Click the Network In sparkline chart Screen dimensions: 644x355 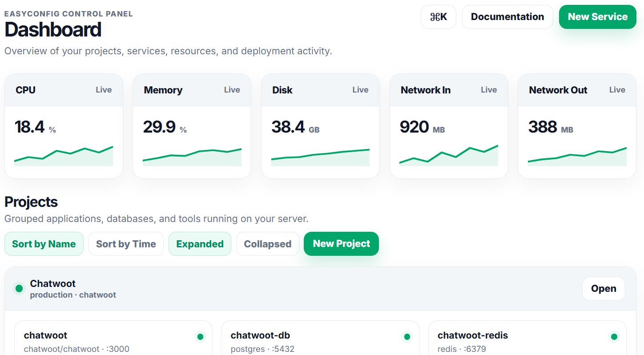[x=449, y=155]
